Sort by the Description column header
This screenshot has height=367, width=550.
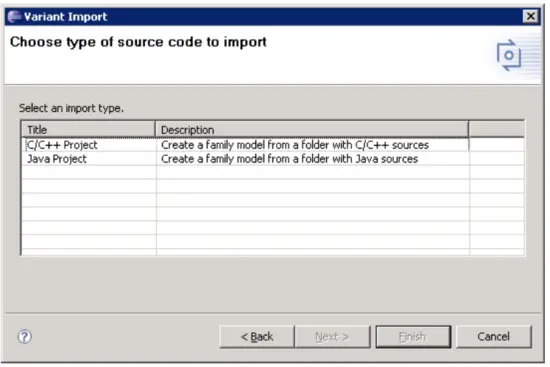(312, 130)
